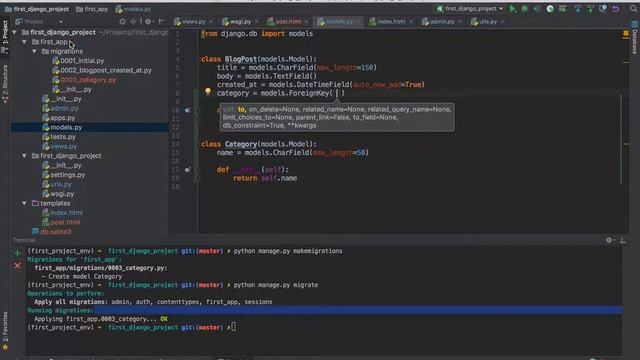Click the yellow intention lightbulb

[x=208, y=91]
